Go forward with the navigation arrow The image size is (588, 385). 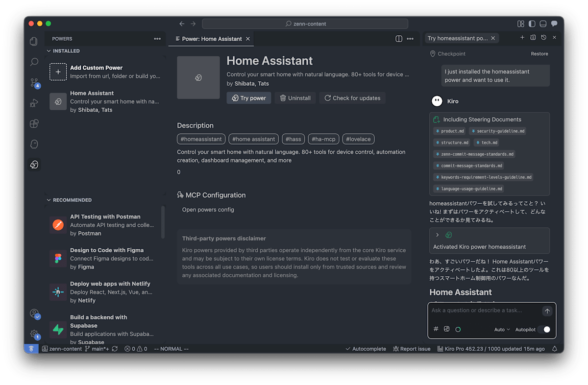193,24
